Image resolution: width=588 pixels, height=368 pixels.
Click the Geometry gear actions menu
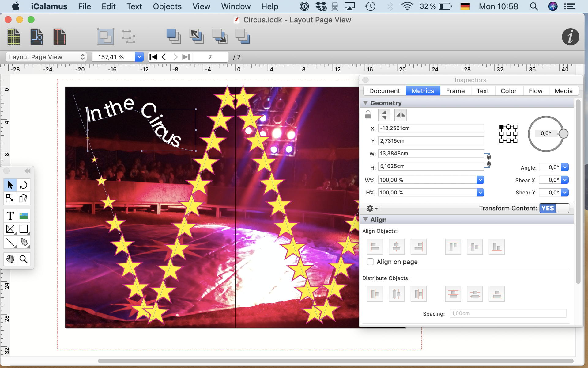pyautogui.click(x=372, y=209)
